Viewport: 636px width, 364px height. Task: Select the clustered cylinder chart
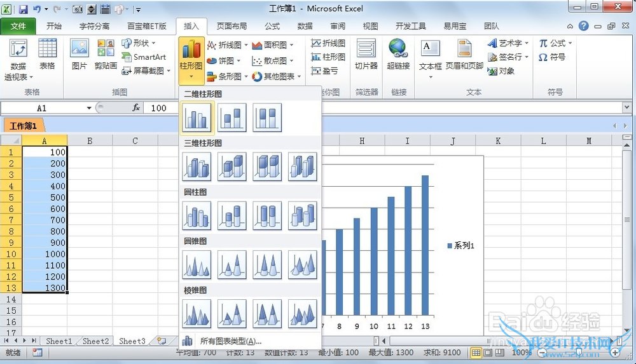point(197,215)
